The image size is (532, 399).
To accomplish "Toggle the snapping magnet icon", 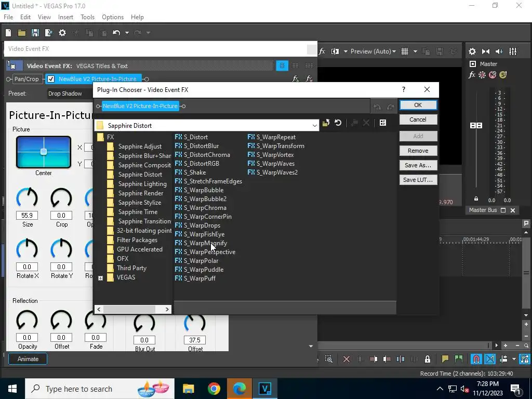I will pos(476,359).
